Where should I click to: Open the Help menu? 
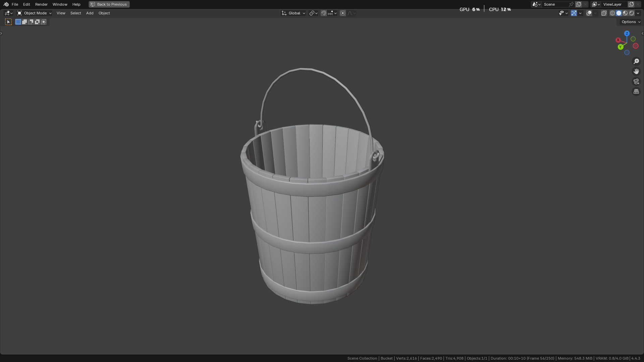(76, 4)
